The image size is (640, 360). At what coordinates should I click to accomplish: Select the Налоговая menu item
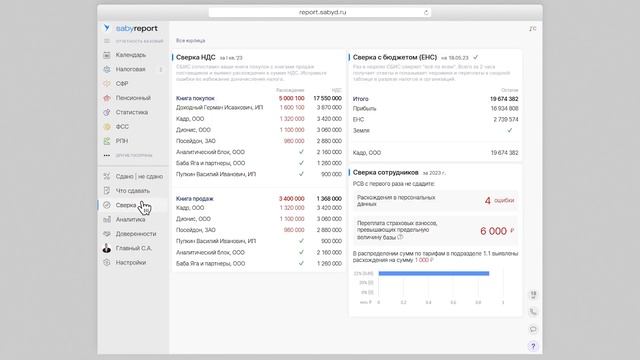(131, 69)
